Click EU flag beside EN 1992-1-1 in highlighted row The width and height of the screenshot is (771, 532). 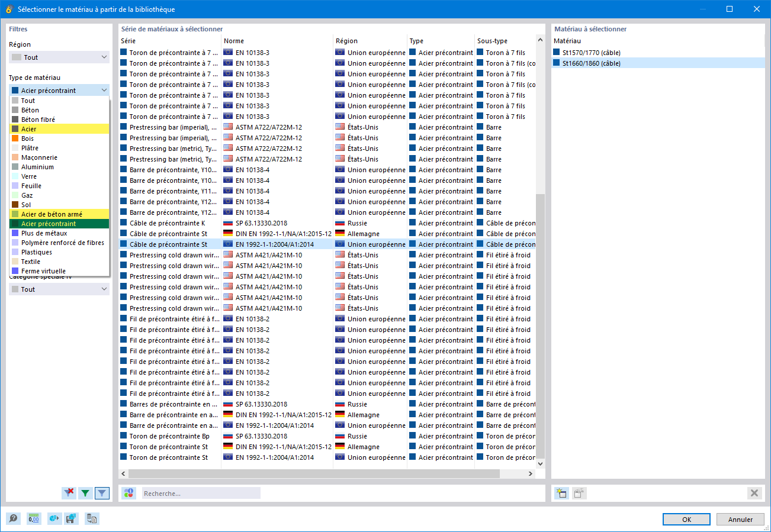click(228, 244)
